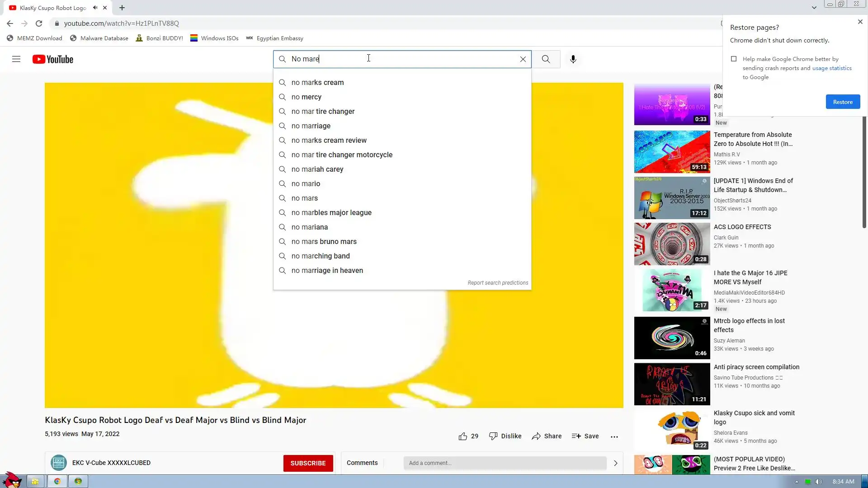
Task: Mute the tab via speaker icon
Action: tap(95, 8)
